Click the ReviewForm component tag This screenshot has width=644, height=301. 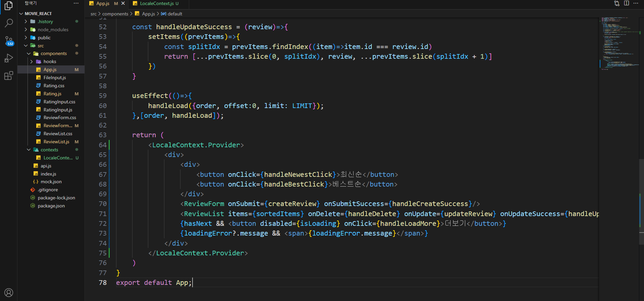coord(204,204)
